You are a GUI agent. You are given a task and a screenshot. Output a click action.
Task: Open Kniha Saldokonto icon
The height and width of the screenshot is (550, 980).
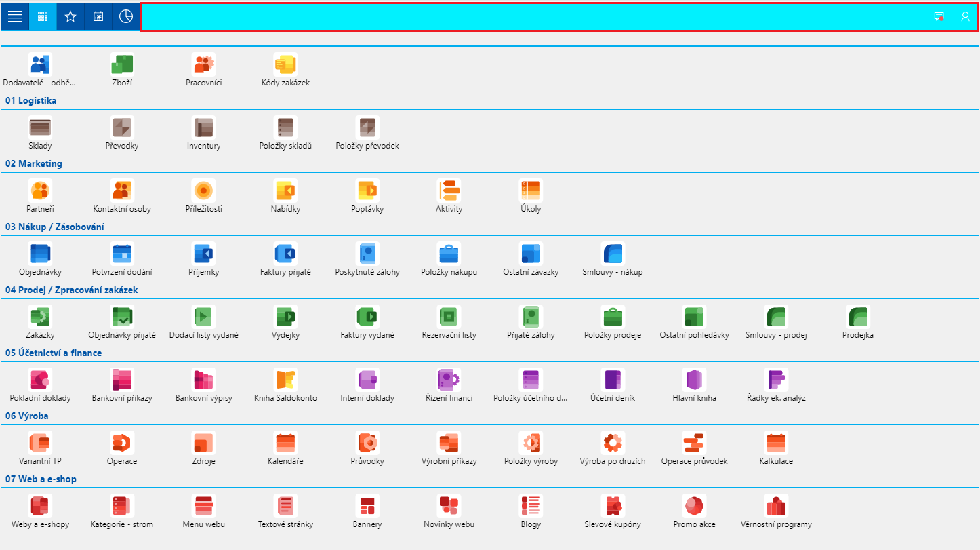pos(286,380)
